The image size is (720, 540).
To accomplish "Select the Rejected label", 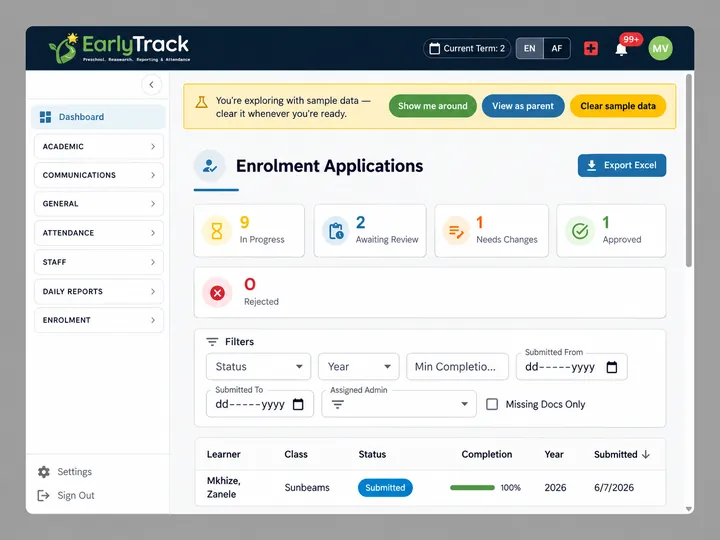I will [261, 302].
